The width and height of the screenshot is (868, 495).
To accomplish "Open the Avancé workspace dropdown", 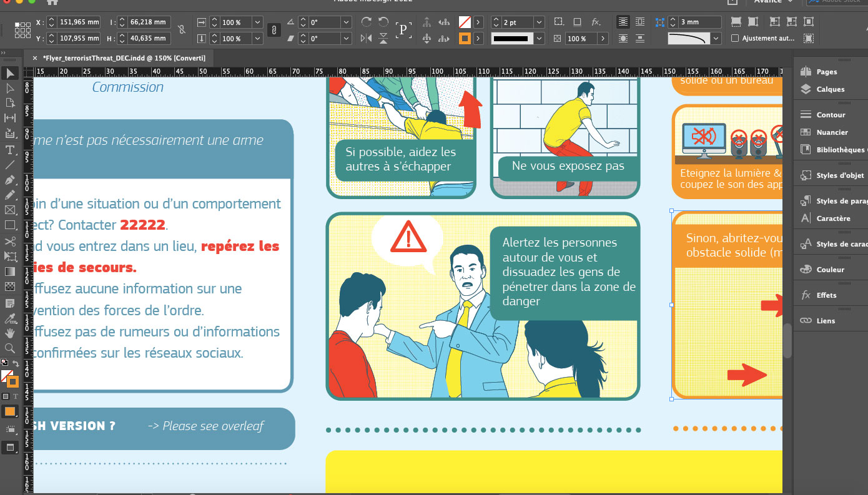I will click(x=774, y=1).
